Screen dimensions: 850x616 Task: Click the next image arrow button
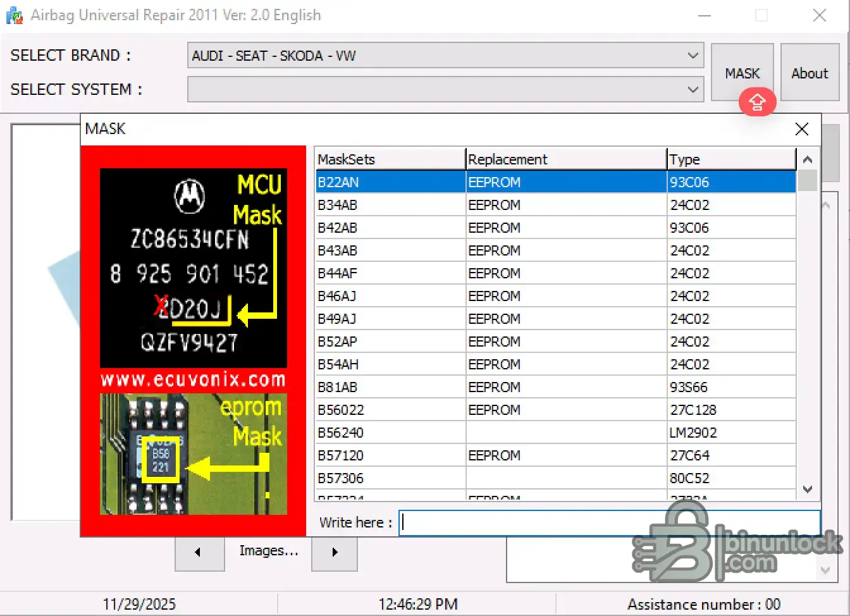(335, 553)
